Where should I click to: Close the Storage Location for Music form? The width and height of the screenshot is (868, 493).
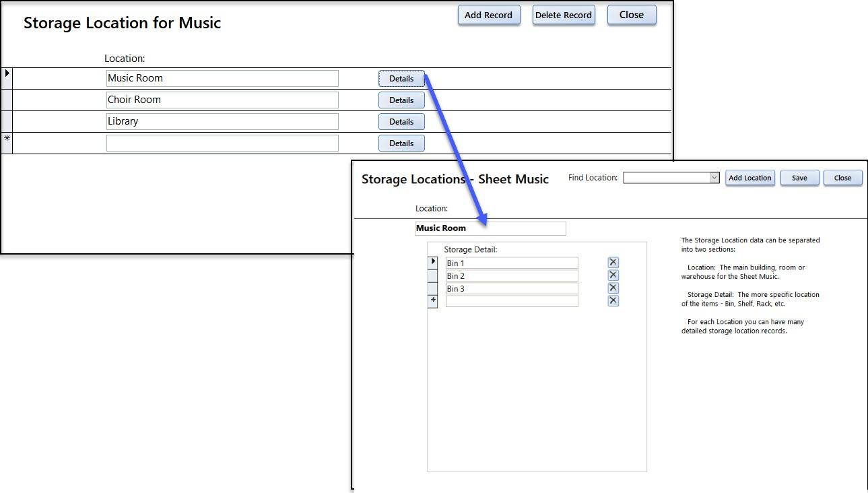pyautogui.click(x=631, y=15)
